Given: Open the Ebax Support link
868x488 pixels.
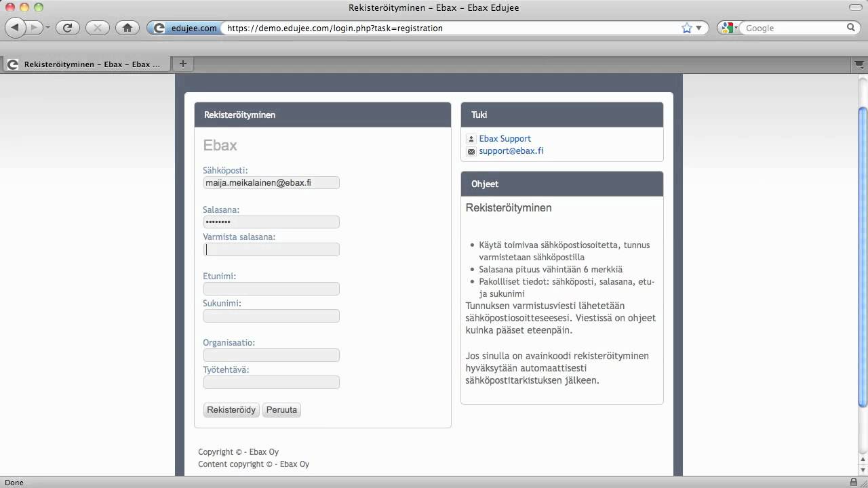Looking at the screenshot, I should [505, 139].
